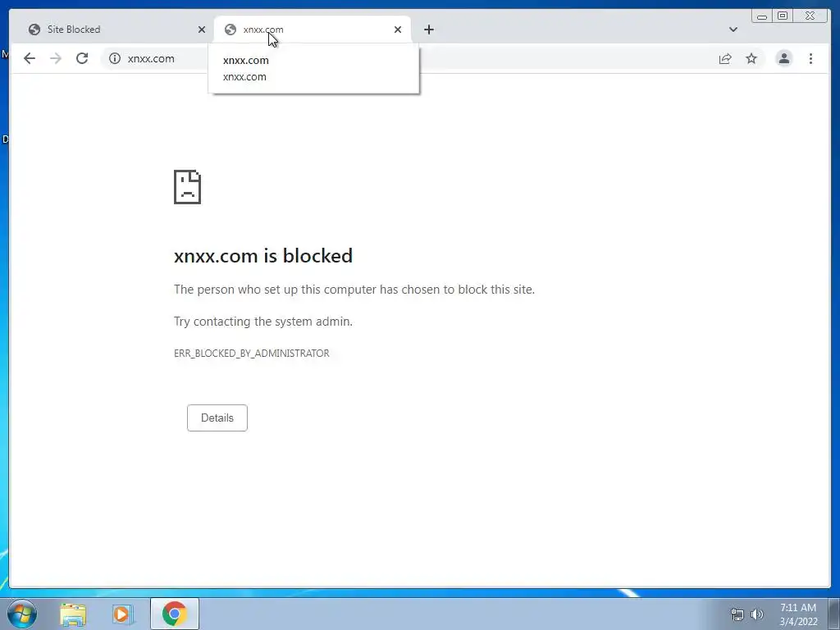Open the volume speaker tray icon
The height and width of the screenshot is (630, 840).
(757, 614)
